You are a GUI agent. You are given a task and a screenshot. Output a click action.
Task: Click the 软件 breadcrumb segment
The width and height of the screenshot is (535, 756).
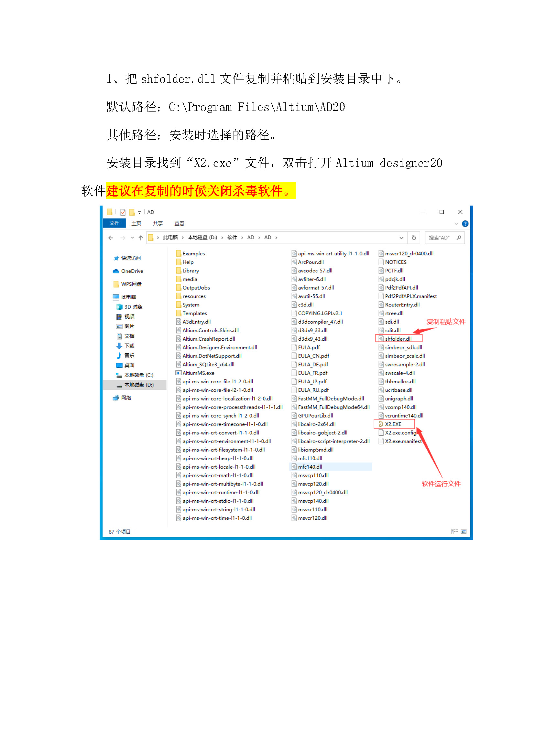coord(232,238)
